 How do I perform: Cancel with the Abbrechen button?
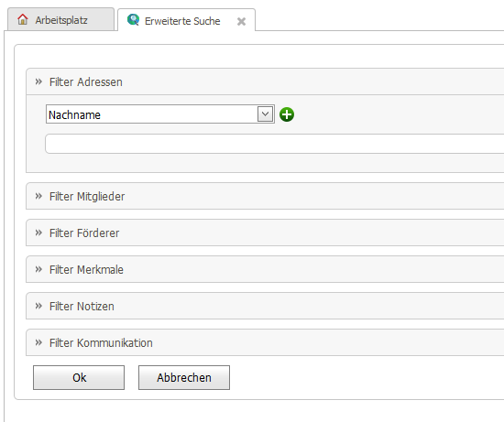pos(184,378)
